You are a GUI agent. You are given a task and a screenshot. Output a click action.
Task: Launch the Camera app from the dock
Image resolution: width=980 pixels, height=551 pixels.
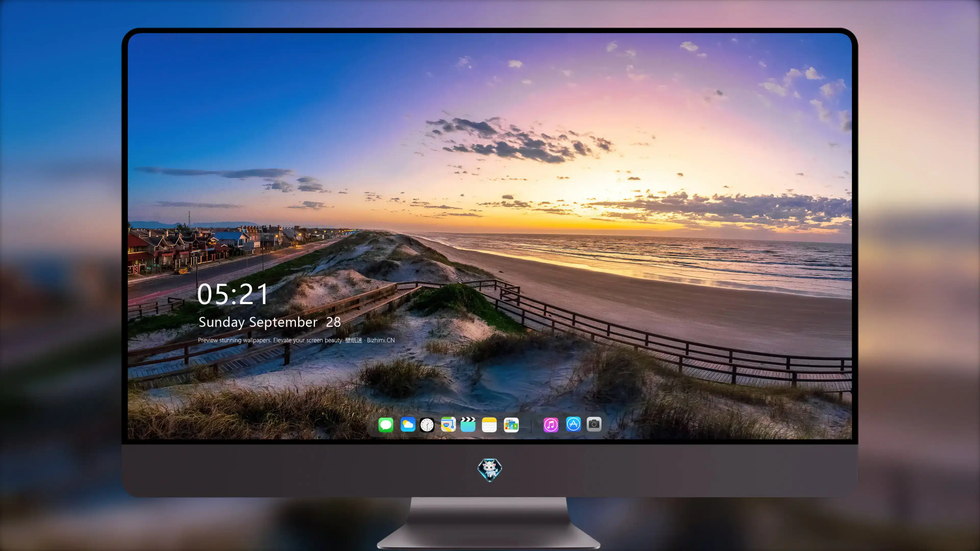point(594,424)
